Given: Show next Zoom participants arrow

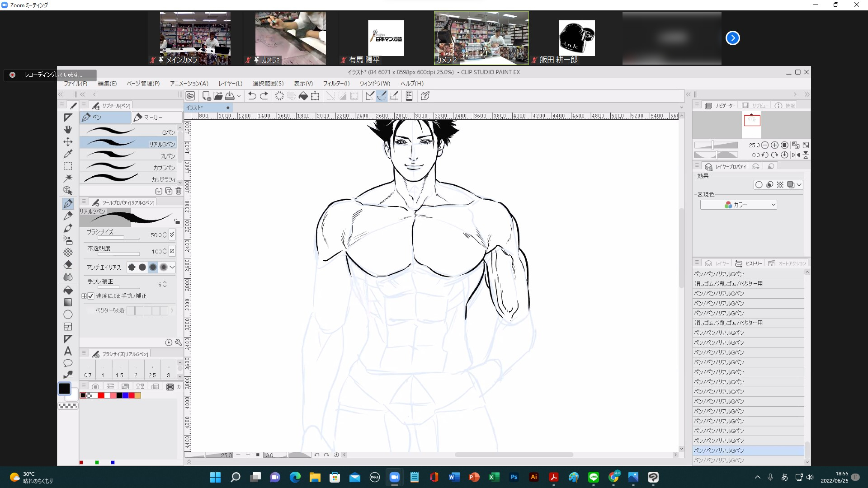Looking at the screenshot, I should pos(733,38).
